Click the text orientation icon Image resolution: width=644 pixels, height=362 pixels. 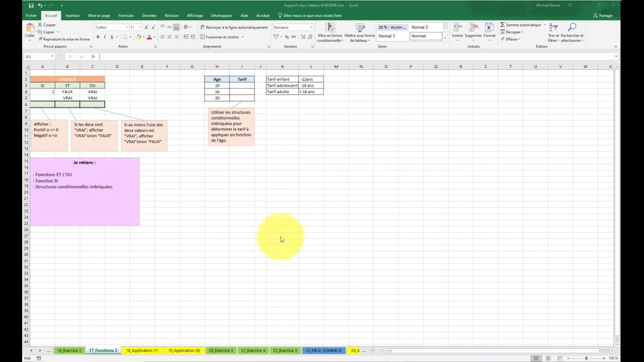[187, 27]
